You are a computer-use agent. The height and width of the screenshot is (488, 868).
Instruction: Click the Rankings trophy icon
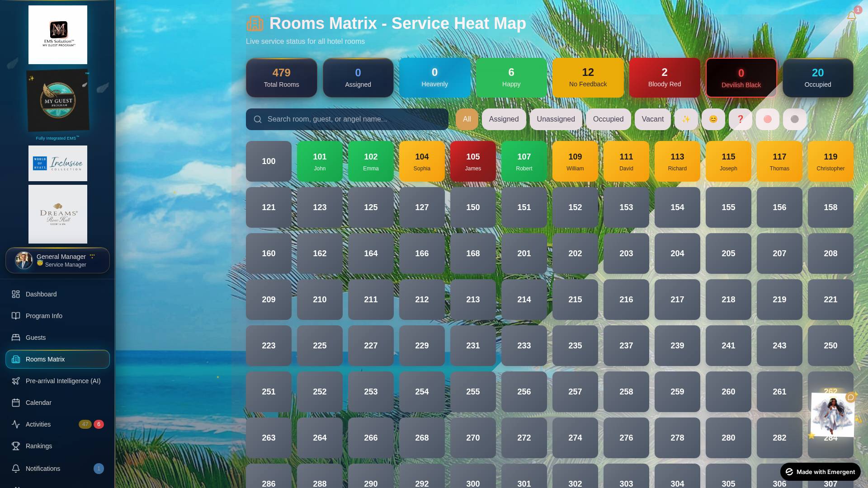pos(16,446)
